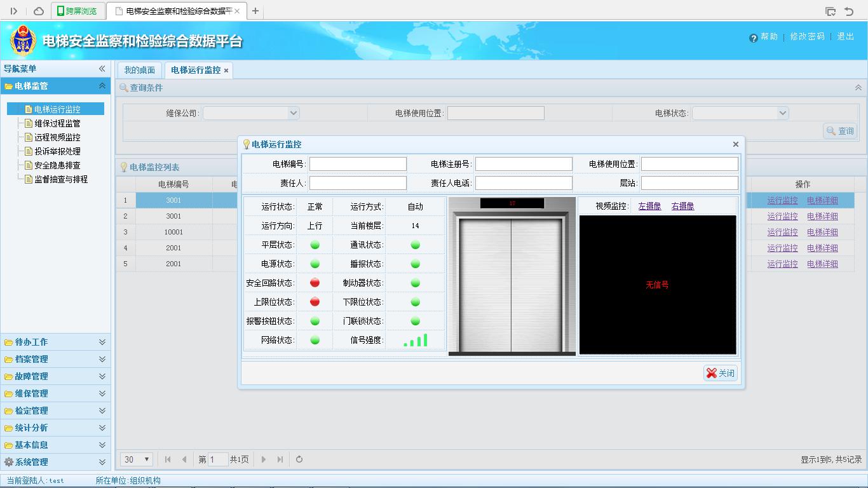Close the 电梯运行监控 dialog using the X icon

pos(736,144)
